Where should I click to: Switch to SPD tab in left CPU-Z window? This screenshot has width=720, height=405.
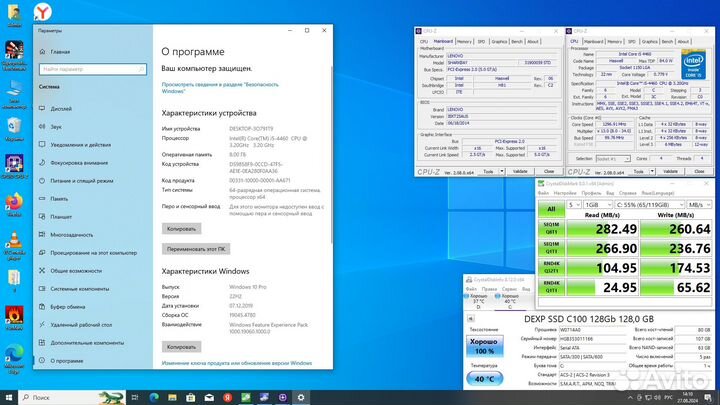(481, 41)
